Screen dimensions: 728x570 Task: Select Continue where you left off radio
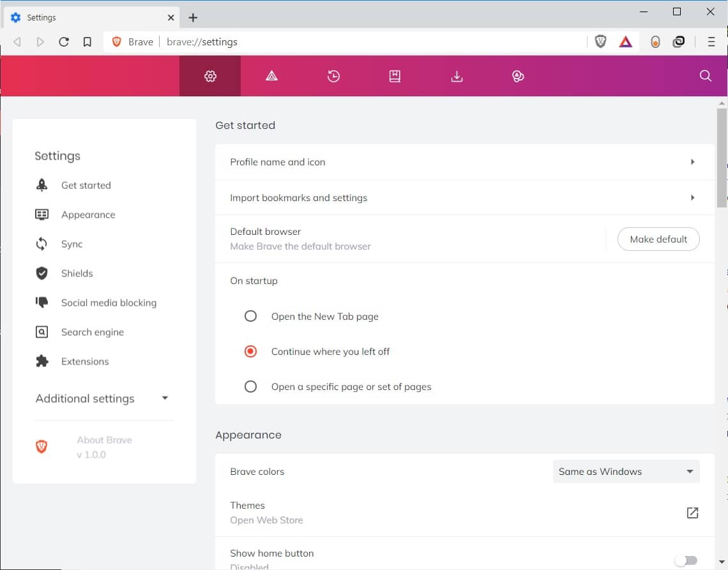[250, 351]
